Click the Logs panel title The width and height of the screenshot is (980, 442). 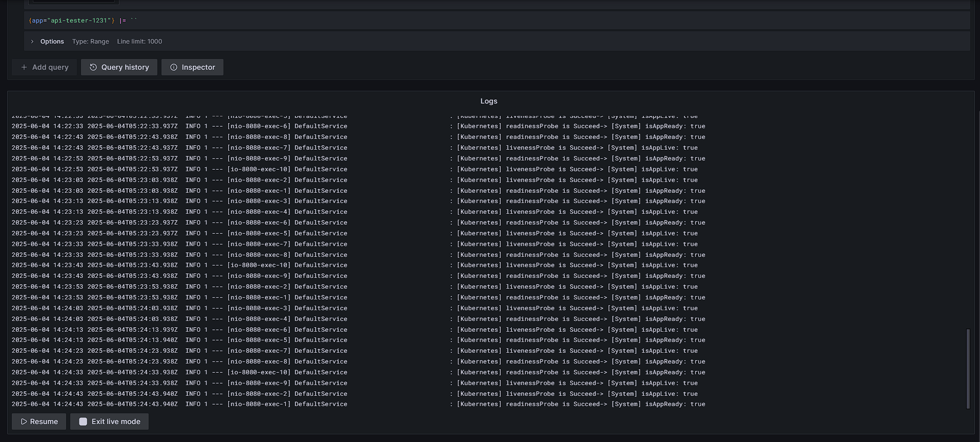(x=488, y=101)
